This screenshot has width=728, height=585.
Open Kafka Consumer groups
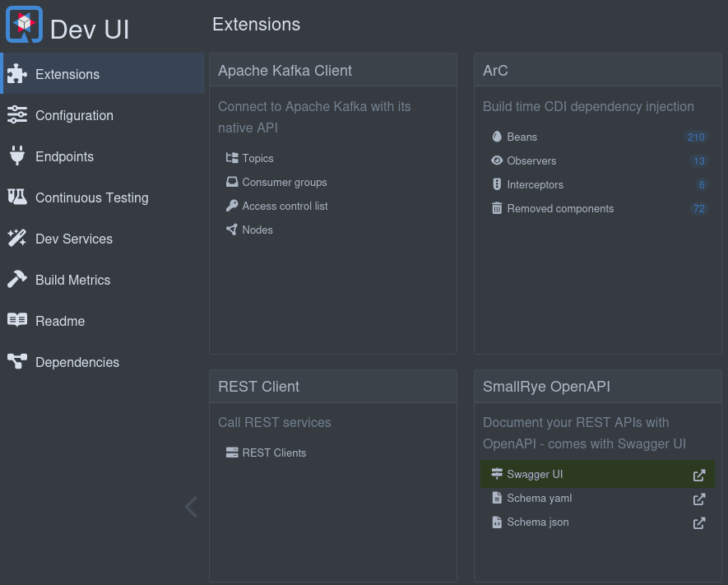click(284, 182)
